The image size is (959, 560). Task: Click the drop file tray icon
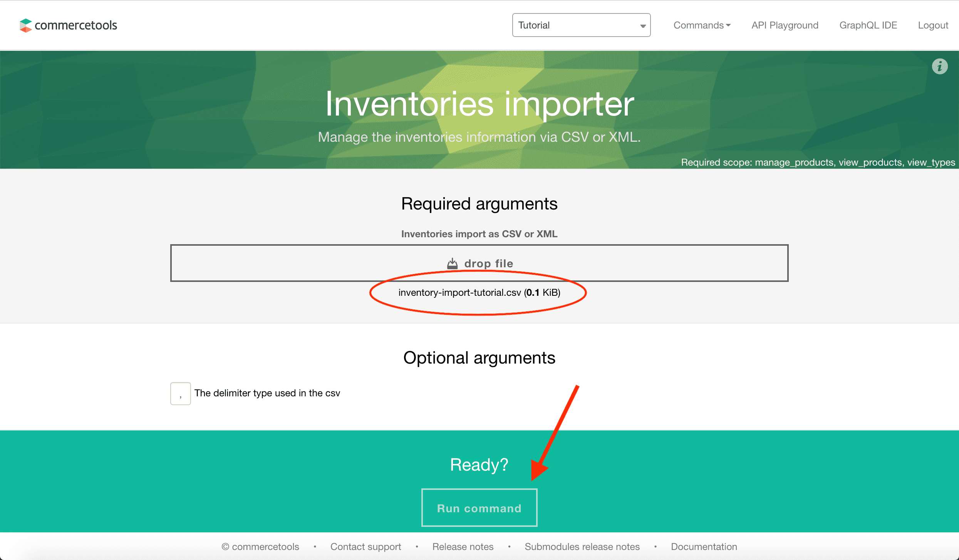coord(452,264)
